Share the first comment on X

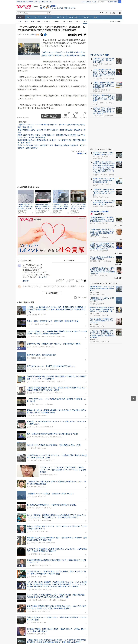(85, 281)
